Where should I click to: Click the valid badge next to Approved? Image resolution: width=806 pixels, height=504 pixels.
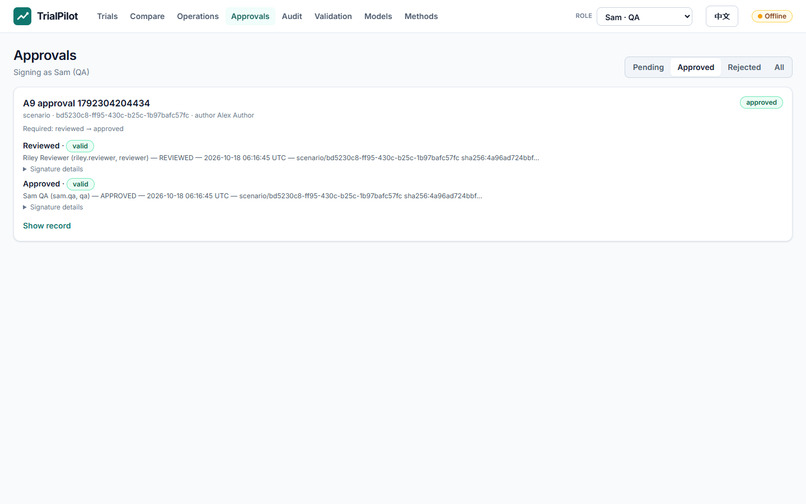(80, 184)
